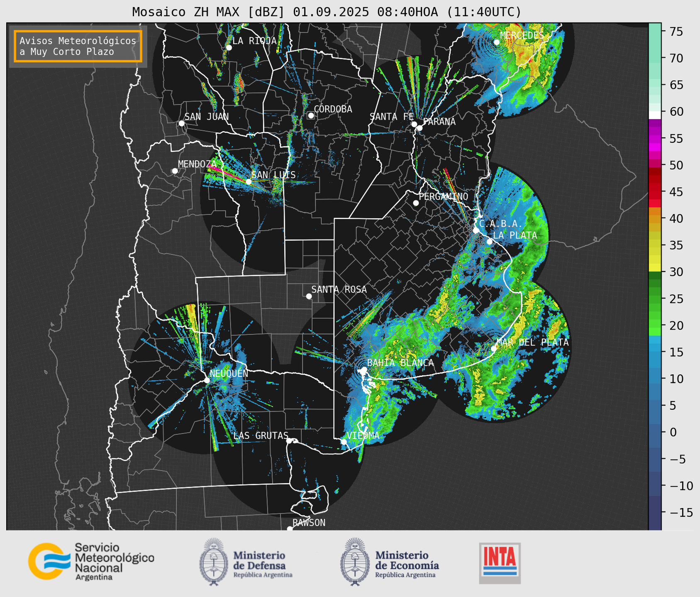Viewport: 700px width, 597px height.
Task: Click the SANTA ROSA city marker dot
Action: click(309, 296)
